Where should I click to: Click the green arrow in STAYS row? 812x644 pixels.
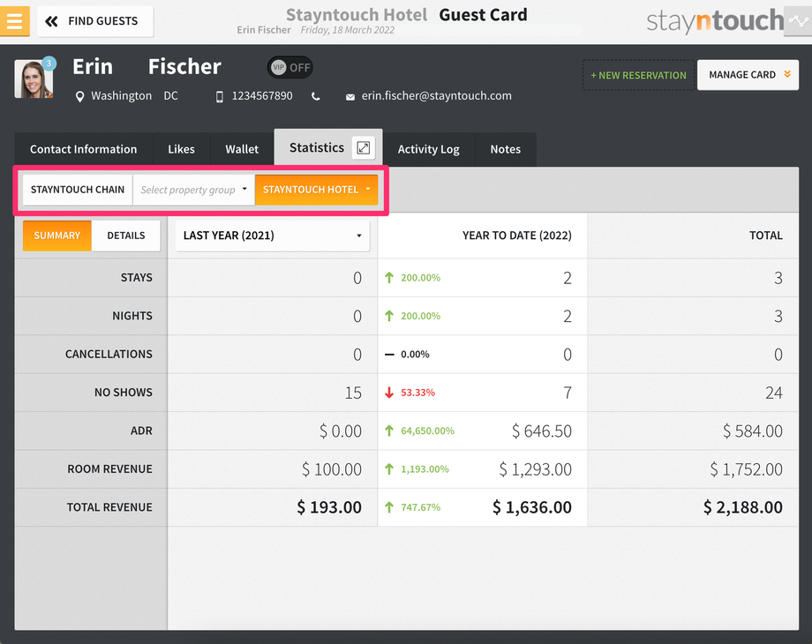(x=389, y=278)
